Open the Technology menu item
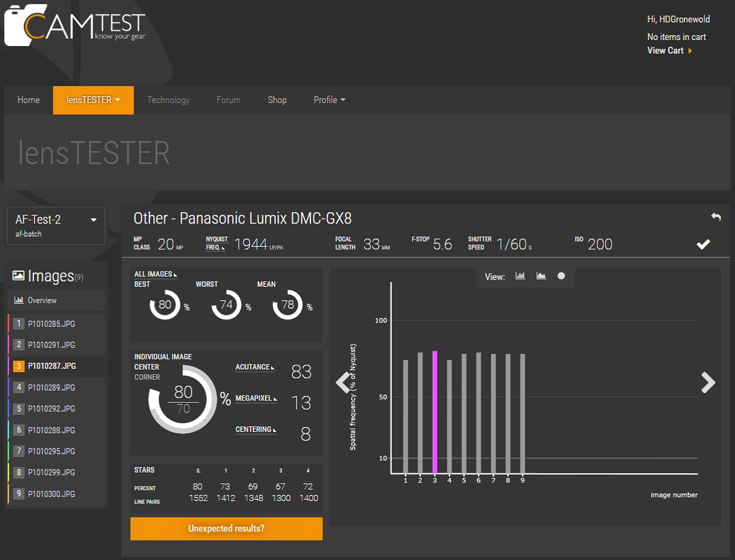This screenshot has height=560, width=735. coord(168,100)
